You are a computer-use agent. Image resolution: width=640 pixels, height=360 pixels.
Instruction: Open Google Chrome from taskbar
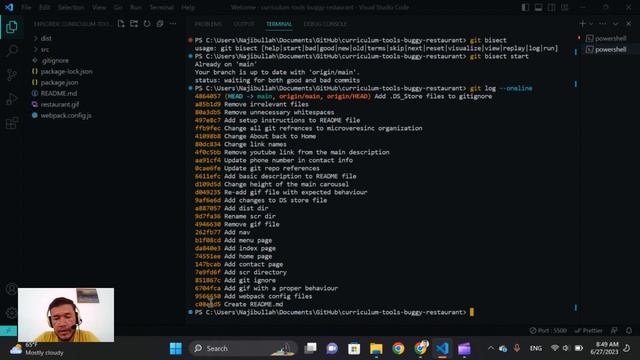[398, 349]
